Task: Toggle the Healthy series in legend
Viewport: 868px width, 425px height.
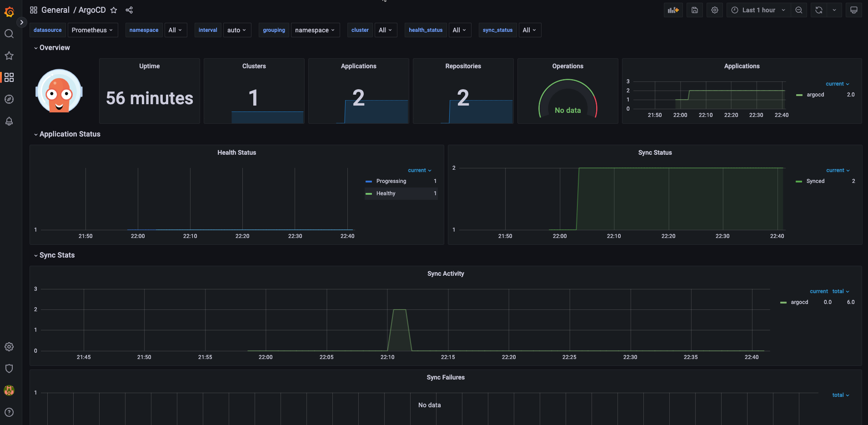Action: click(x=386, y=193)
